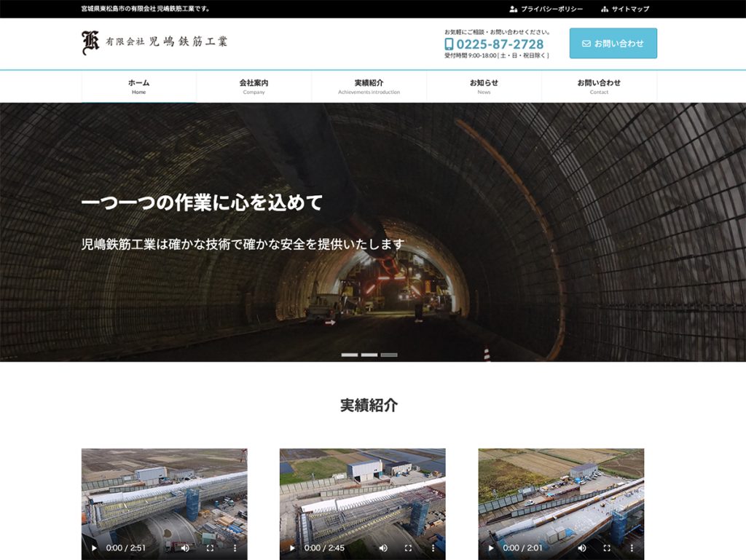Image resolution: width=746 pixels, height=560 pixels.
Task: Open more options on first video
Action: point(234,548)
